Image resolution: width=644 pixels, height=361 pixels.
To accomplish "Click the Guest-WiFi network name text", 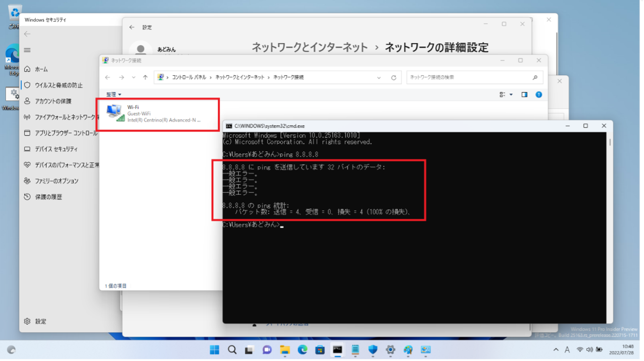I will pos(139,114).
